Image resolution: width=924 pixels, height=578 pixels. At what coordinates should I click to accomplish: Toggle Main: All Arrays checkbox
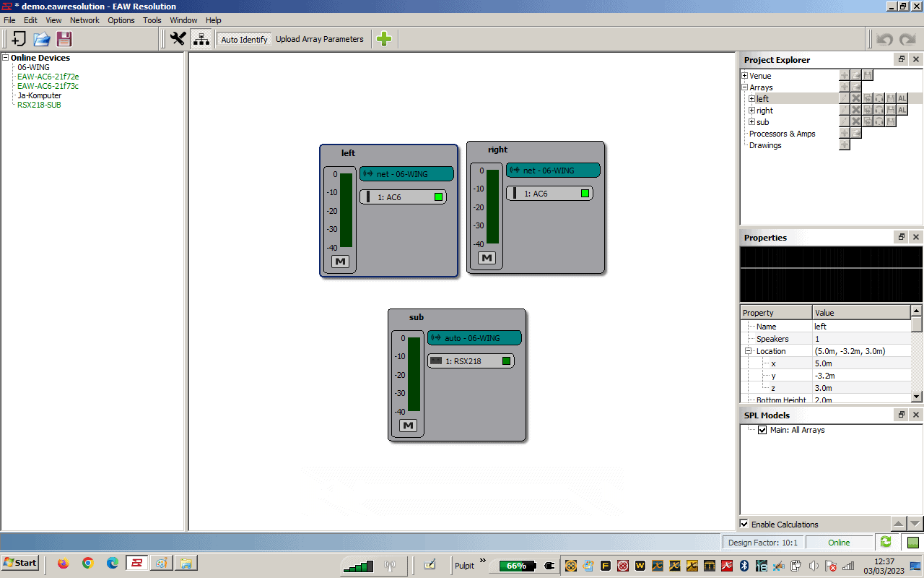pyautogui.click(x=762, y=430)
